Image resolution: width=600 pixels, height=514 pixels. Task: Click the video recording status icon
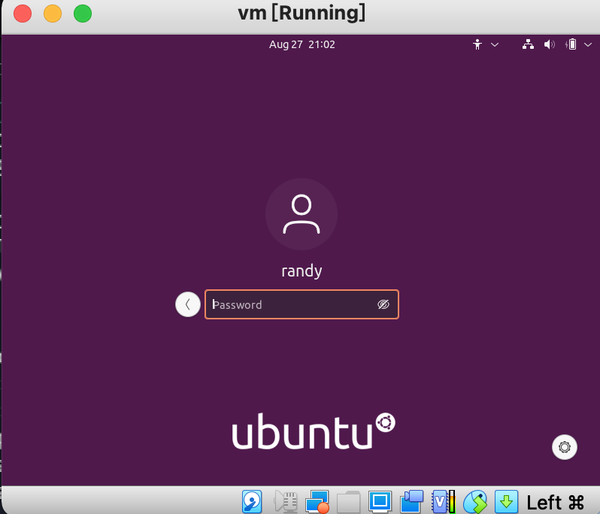click(412, 501)
